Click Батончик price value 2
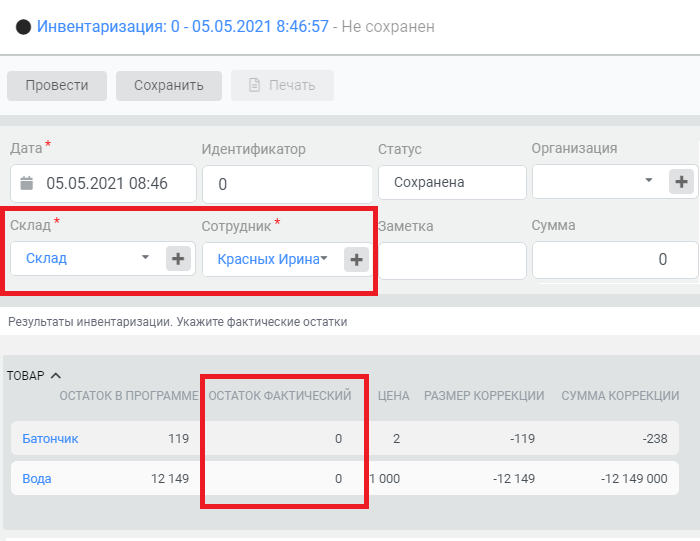Image resolution: width=700 pixels, height=541 pixels. click(x=396, y=439)
